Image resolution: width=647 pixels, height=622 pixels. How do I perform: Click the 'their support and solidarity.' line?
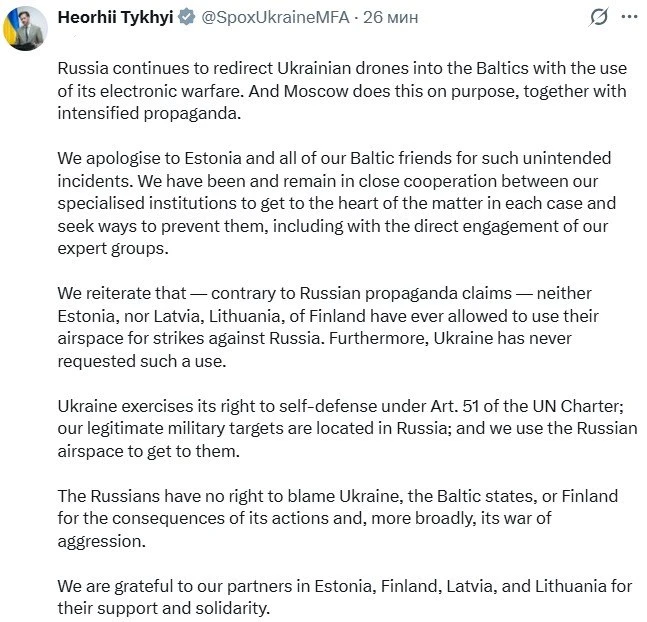coord(164,608)
